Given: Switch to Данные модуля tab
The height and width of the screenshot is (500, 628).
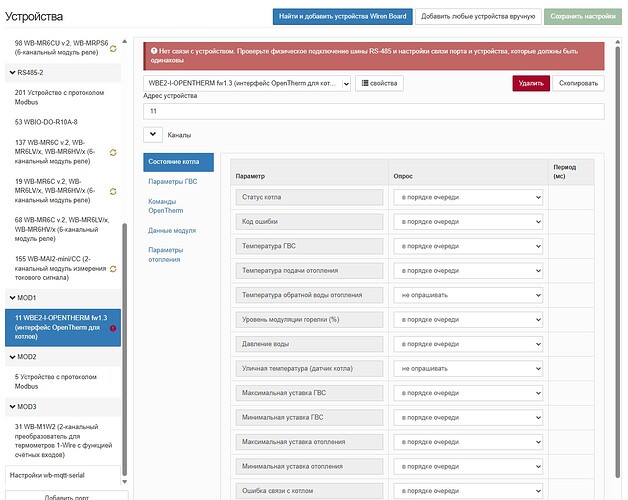Looking at the screenshot, I should click(x=172, y=230).
